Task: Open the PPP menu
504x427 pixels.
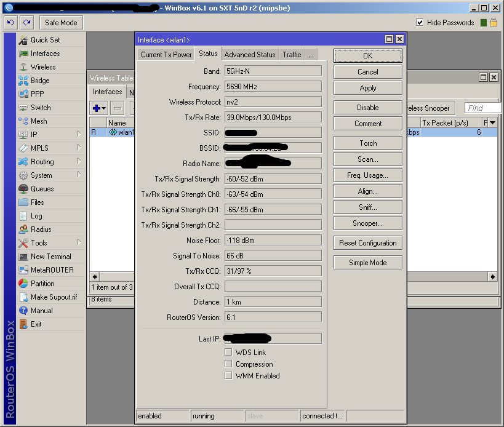Action: coord(37,94)
